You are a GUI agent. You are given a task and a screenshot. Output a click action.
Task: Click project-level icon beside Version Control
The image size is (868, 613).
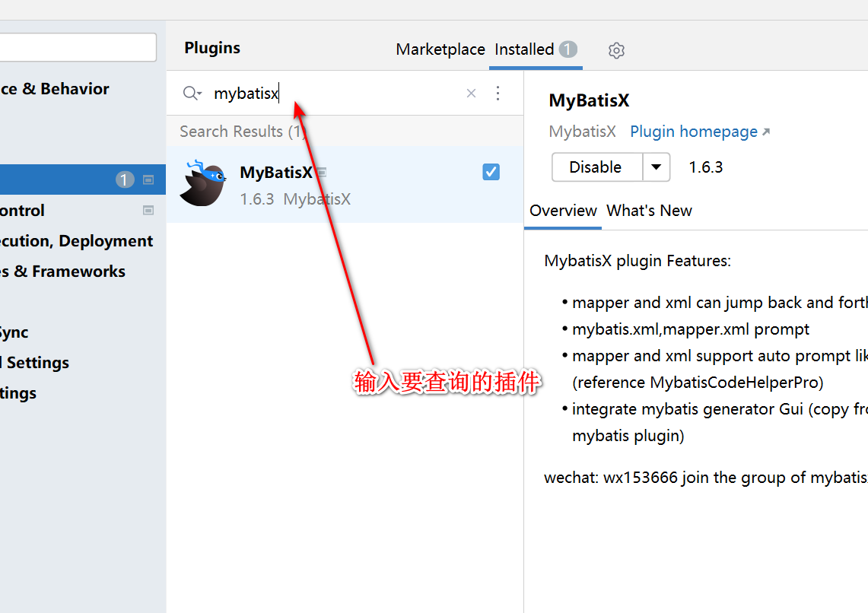coord(148,210)
